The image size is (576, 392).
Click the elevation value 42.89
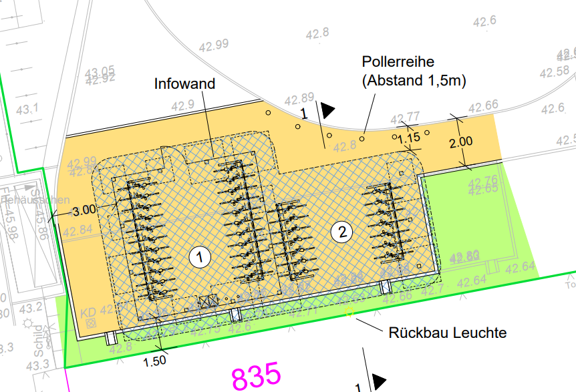click(299, 99)
